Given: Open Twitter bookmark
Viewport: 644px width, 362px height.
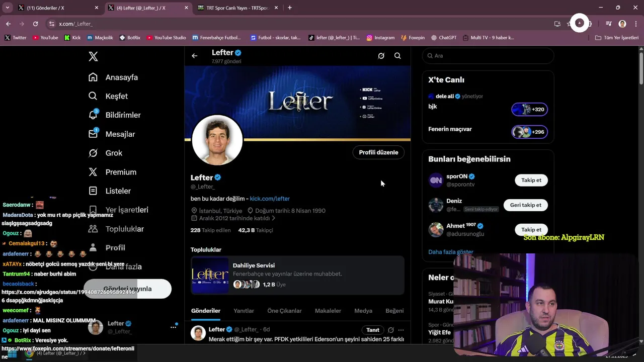Looking at the screenshot, I should click(x=16, y=38).
